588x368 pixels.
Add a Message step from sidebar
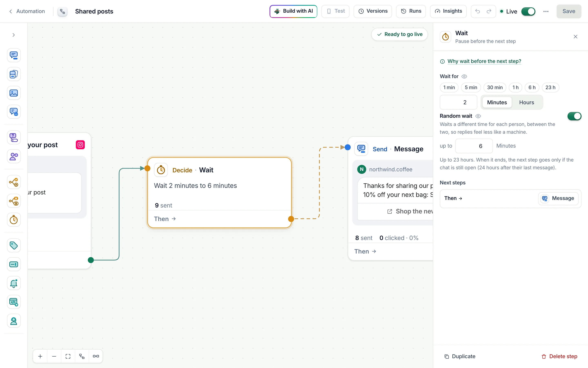pyautogui.click(x=14, y=55)
